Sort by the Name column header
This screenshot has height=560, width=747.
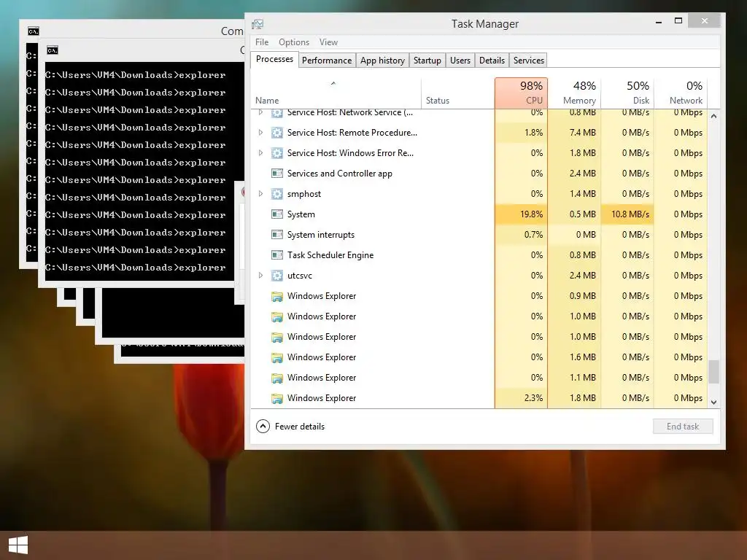tap(336, 93)
